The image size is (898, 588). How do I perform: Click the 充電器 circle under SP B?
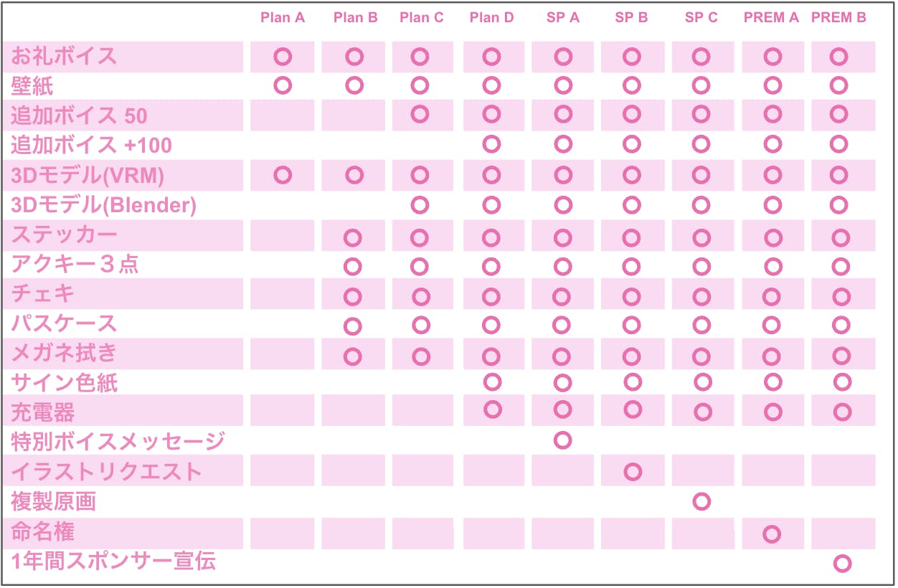click(632, 409)
